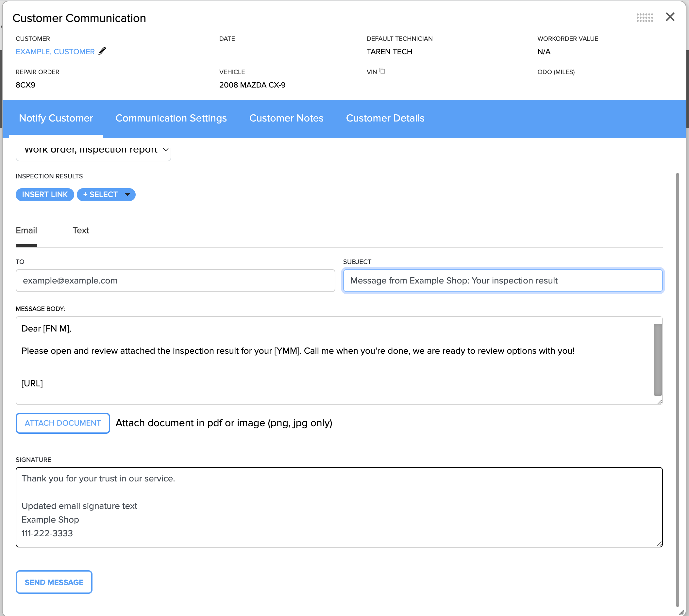This screenshot has width=689, height=616.
Task: Close the Customer Communication dialog
Action: pyautogui.click(x=670, y=17)
